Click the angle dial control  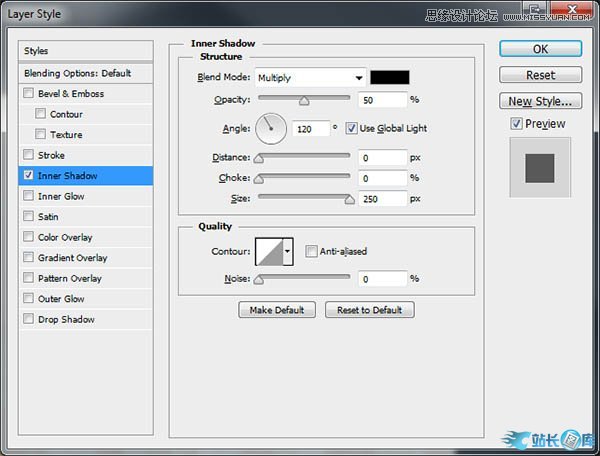point(271,128)
